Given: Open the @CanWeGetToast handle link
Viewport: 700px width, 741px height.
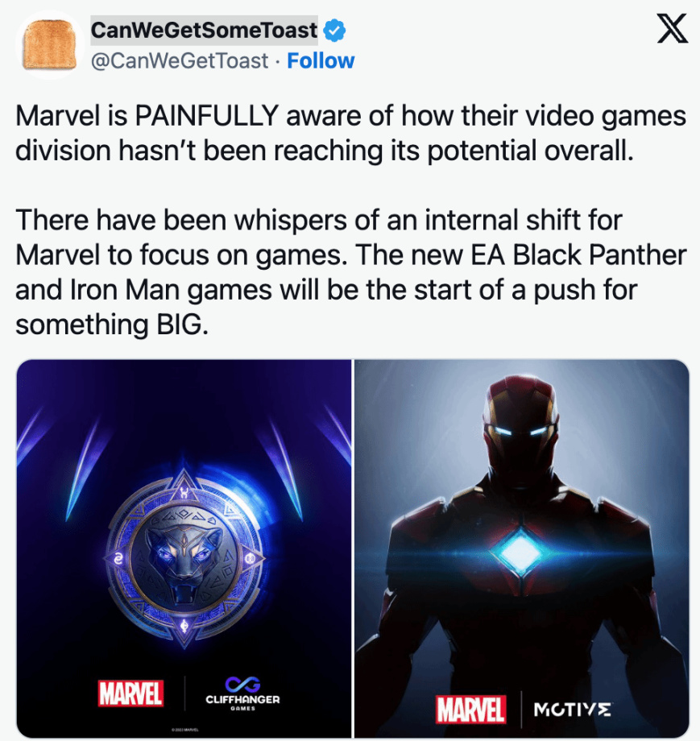Looking at the screenshot, I should click(179, 61).
